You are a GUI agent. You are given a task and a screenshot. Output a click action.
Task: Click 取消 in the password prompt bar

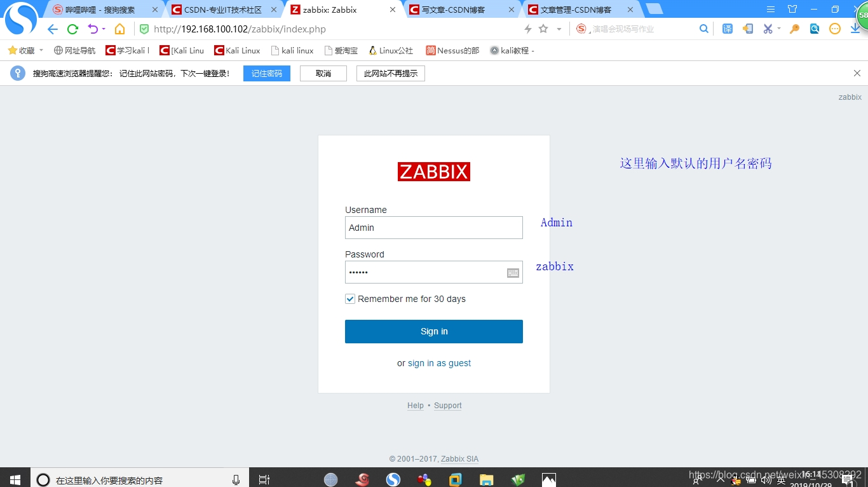click(323, 74)
